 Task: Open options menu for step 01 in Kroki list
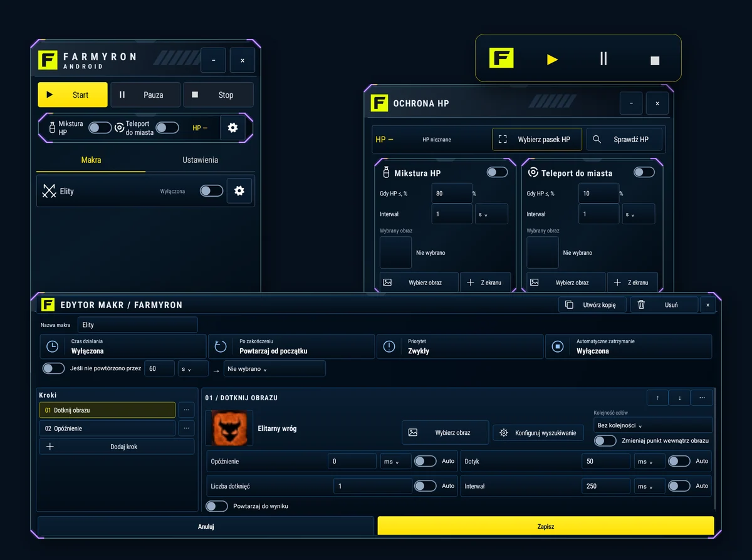coord(186,410)
